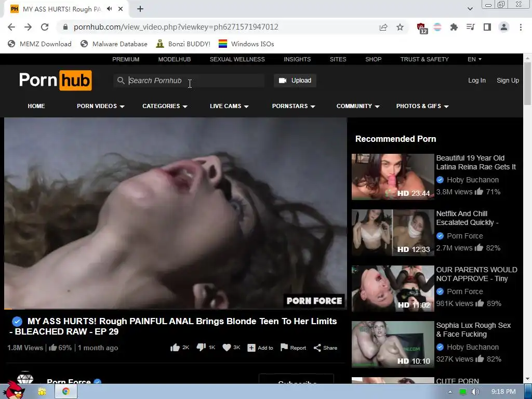Click the Chrome taskbar button
The image size is (532, 399).
[66, 392]
